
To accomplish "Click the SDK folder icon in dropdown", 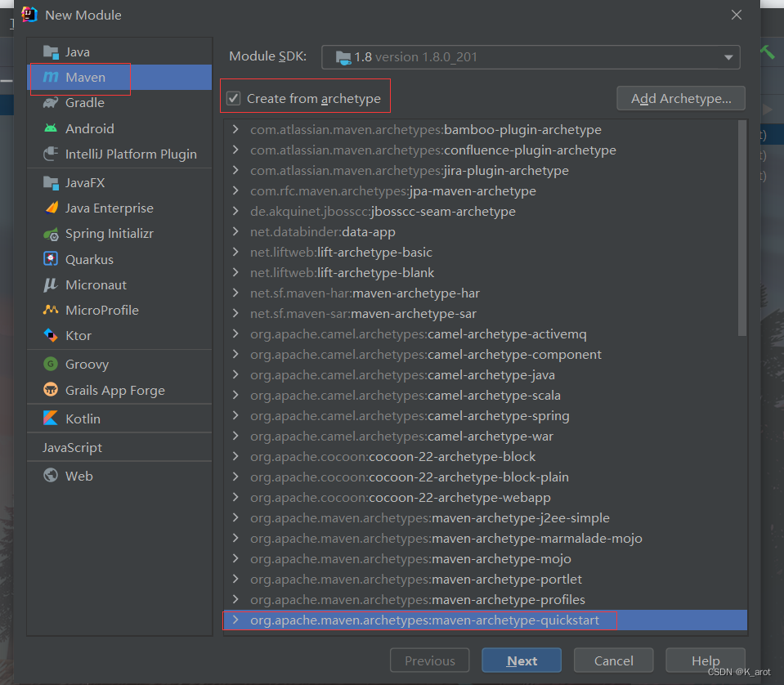I will (343, 57).
